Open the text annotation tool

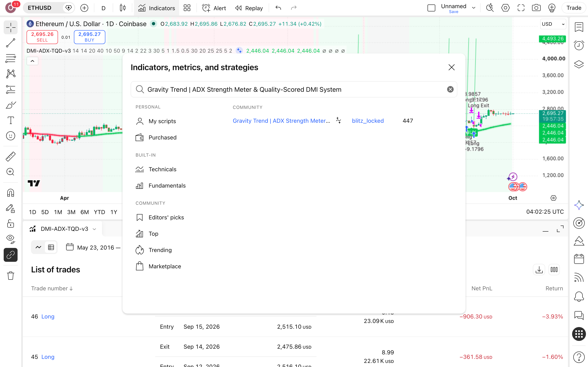point(10,120)
